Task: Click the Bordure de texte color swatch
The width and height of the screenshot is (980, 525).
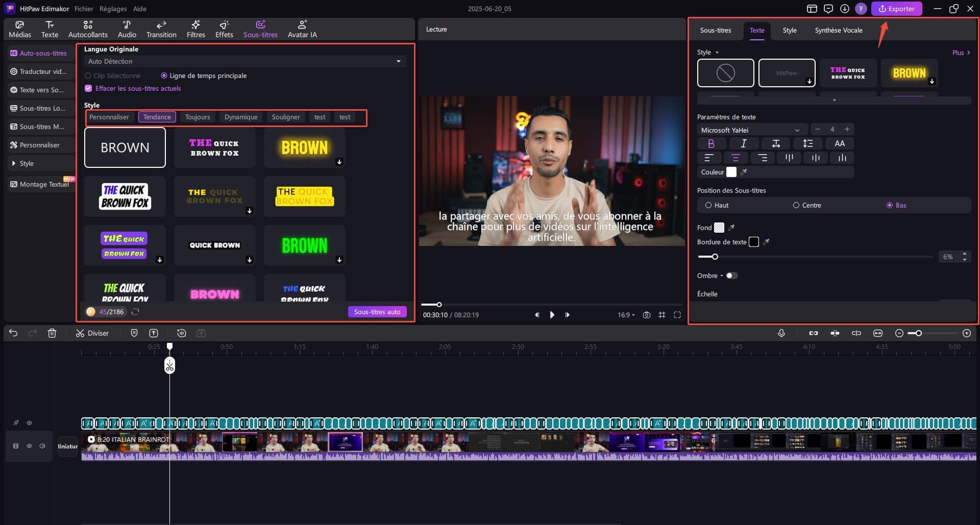Action: [x=754, y=242]
